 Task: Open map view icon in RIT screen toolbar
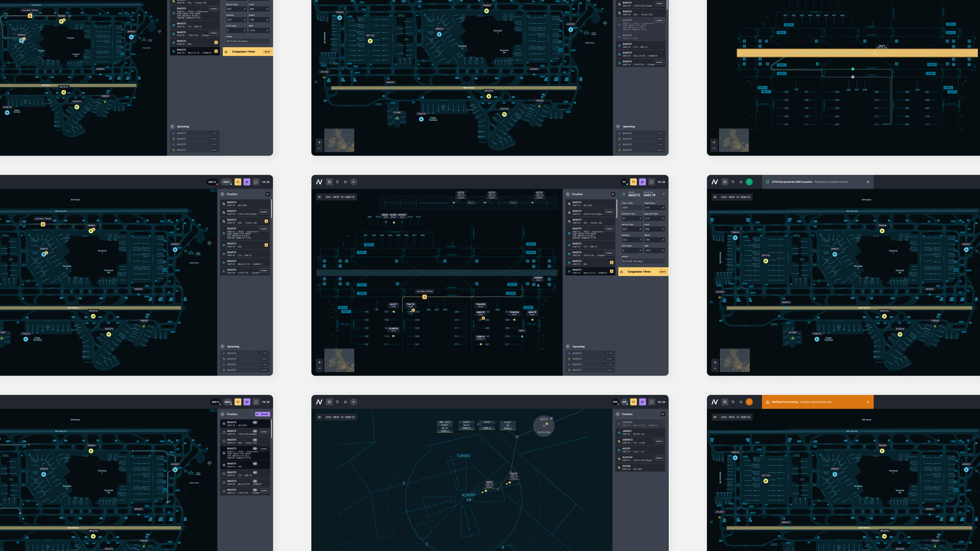pos(329,182)
